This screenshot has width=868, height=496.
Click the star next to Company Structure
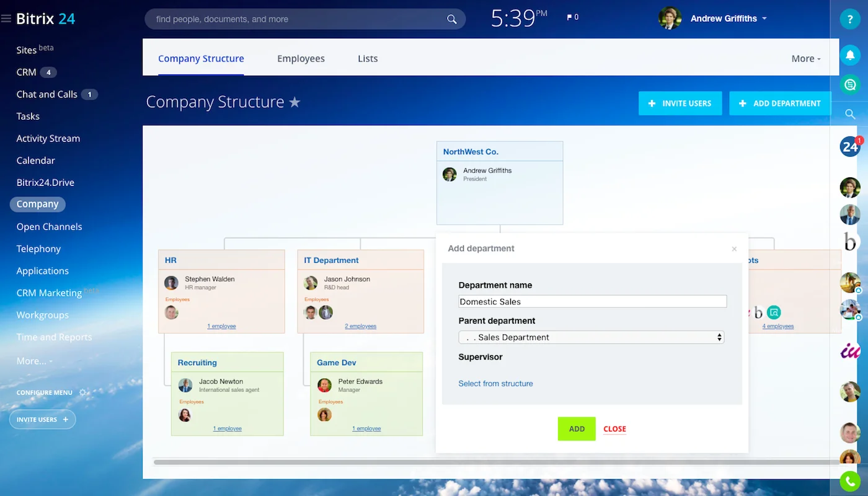point(294,102)
